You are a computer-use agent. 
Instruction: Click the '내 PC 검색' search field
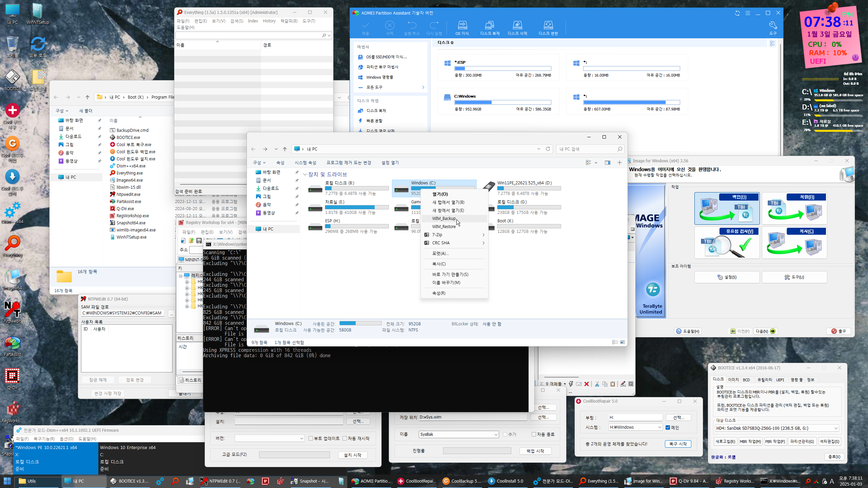(590, 149)
